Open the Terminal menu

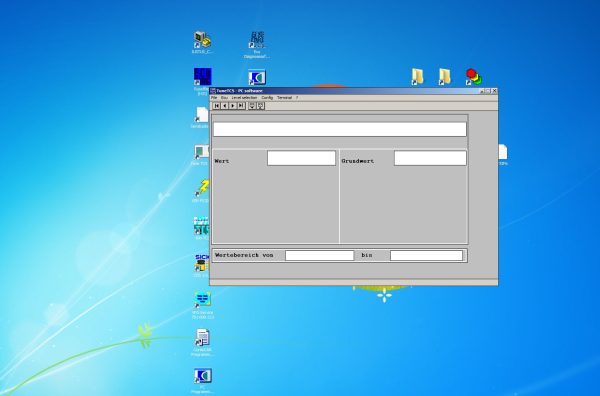tap(284, 98)
